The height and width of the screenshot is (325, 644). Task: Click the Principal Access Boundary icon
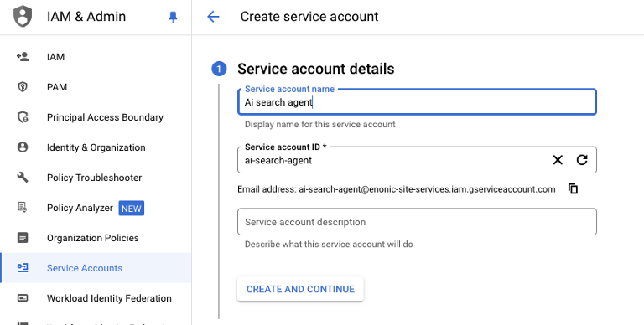23,117
